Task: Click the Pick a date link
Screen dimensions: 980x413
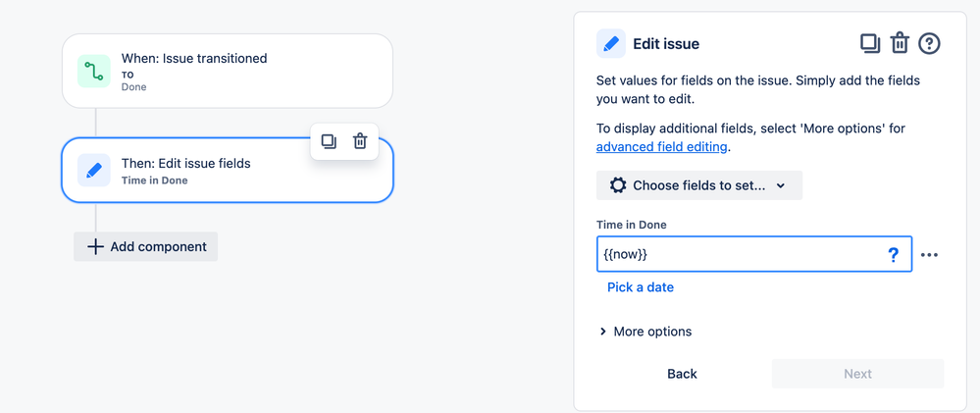Action: click(x=640, y=287)
